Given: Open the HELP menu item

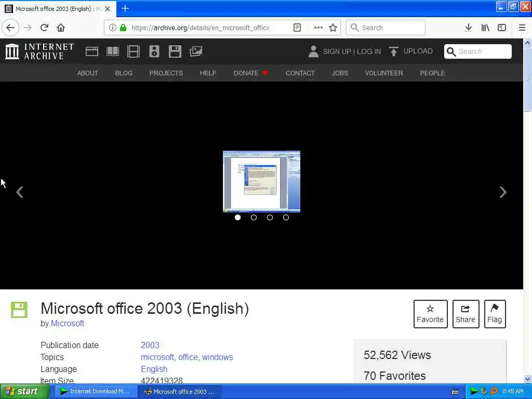Looking at the screenshot, I should [208, 73].
